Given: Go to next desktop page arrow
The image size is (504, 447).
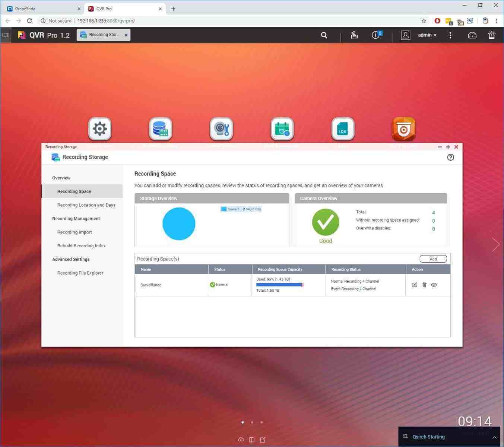Looking at the screenshot, I should click(x=495, y=245).
